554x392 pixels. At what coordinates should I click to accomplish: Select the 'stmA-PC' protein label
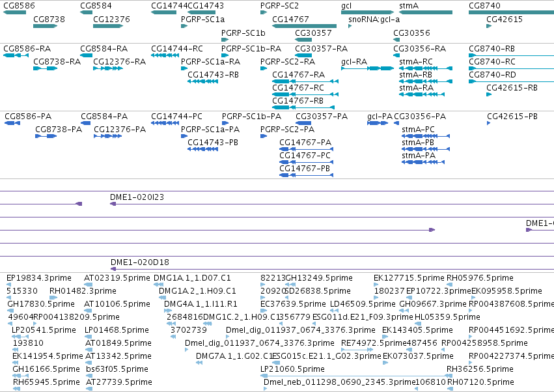[418, 130]
